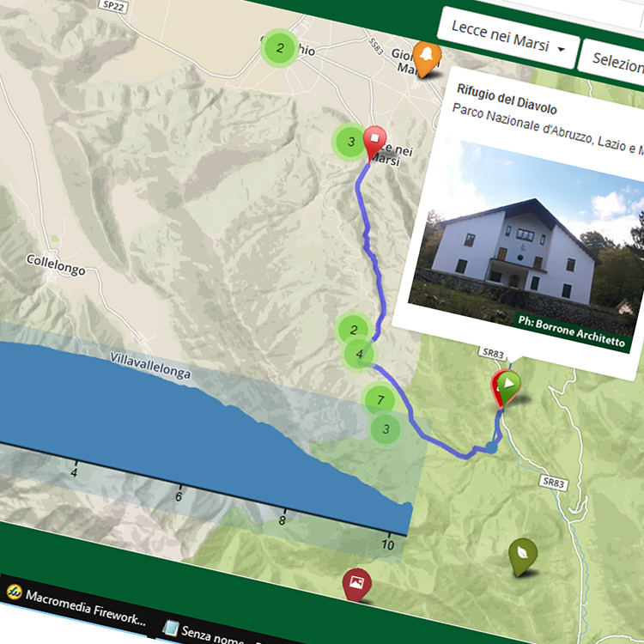Click the Collelongo town label
The width and height of the screenshot is (644, 644).
pos(56,265)
